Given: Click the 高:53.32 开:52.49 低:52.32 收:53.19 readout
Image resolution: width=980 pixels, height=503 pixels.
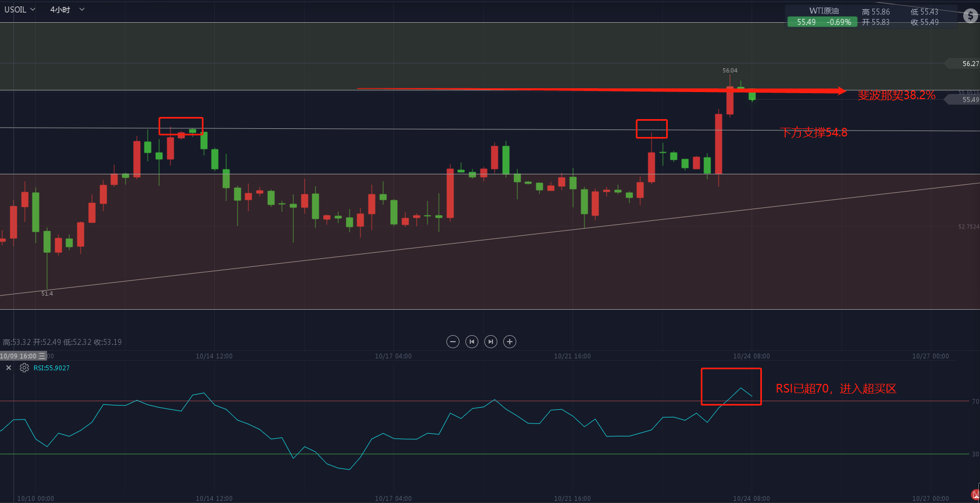Looking at the screenshot, I should coord(62,342).
